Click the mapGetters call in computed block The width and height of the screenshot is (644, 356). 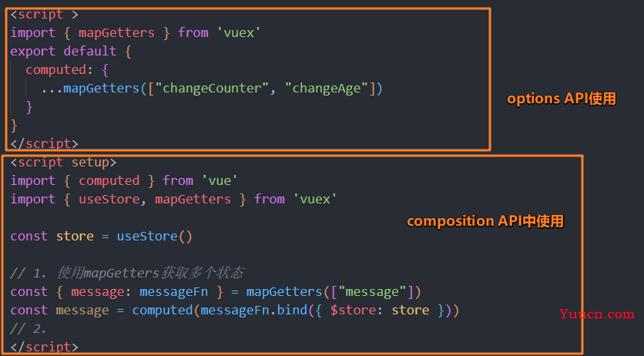click(101, 89)
